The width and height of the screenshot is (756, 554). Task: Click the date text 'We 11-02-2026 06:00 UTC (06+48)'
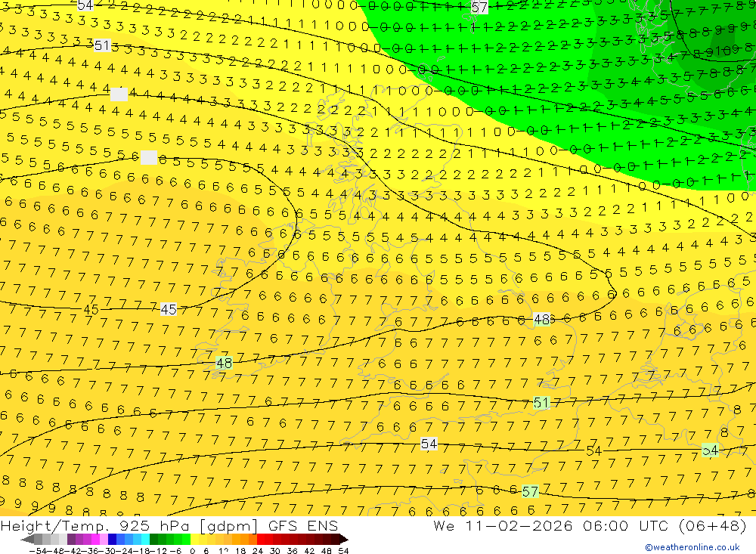[x=590, y=525]
